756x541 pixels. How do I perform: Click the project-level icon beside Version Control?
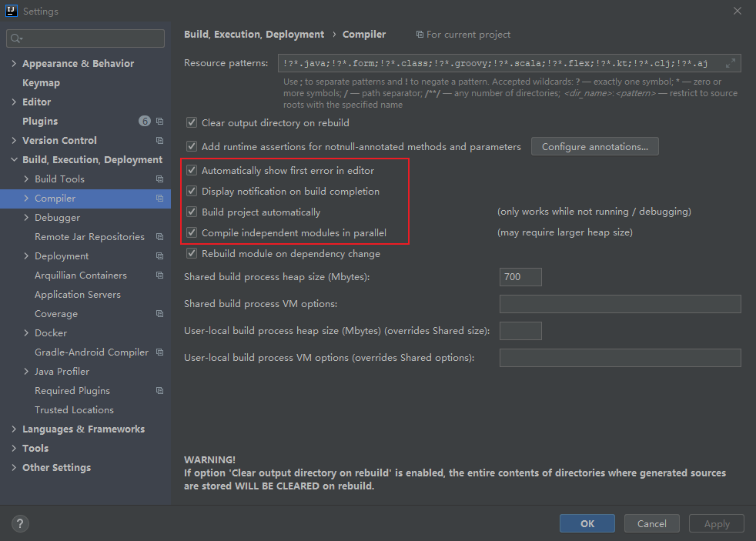tap(159, 141)
